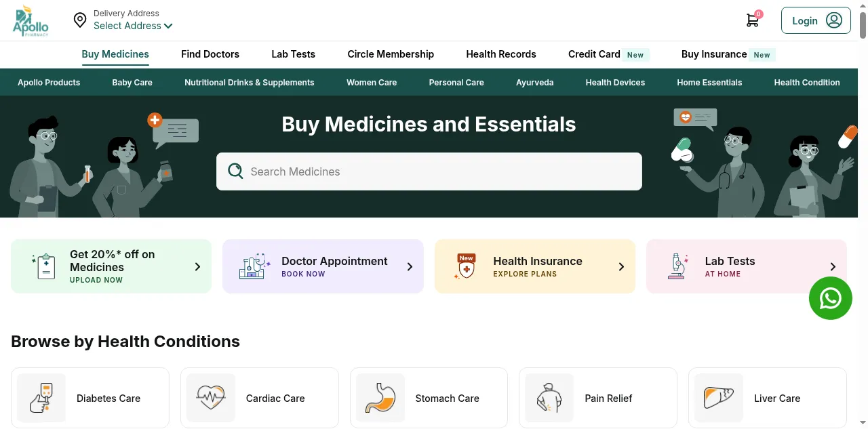
Task: Click the Apollo Pharmacy logo
Action: (x=31, y=21)
